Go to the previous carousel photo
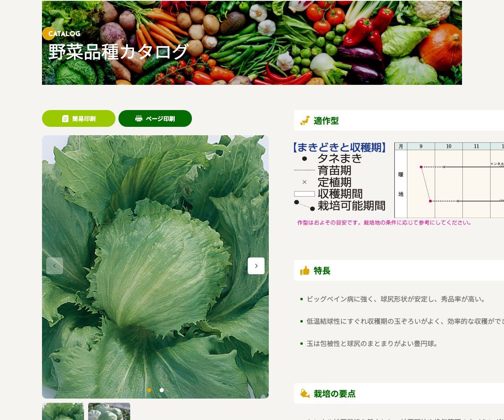Screen dimensions: 504x420 [x=55, y=266]
